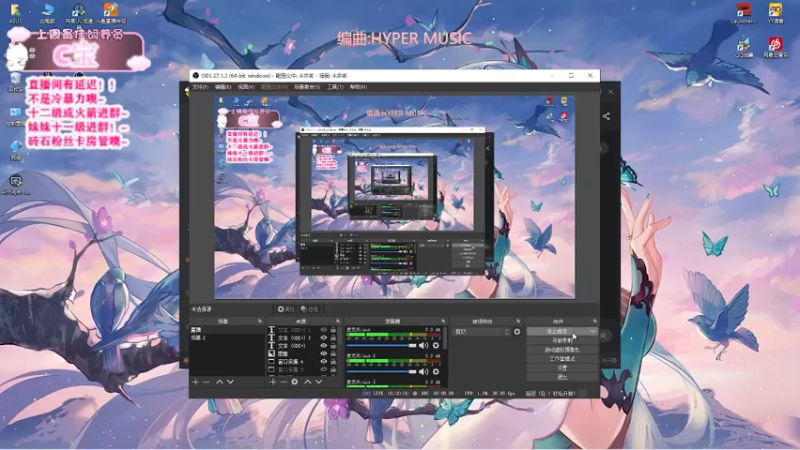Lock the second 文本 (GDI+) source

(x=333, y=338)
